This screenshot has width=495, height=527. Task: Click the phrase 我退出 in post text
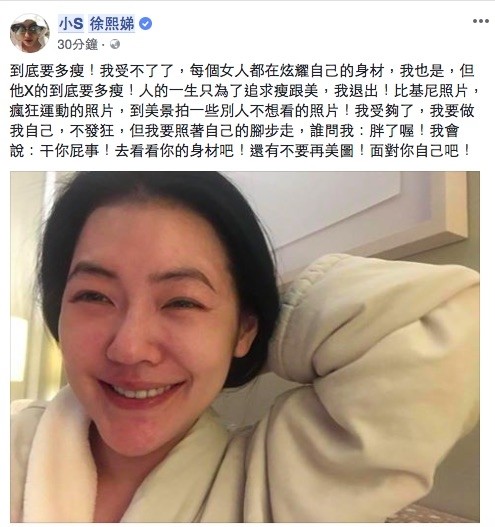356,91
